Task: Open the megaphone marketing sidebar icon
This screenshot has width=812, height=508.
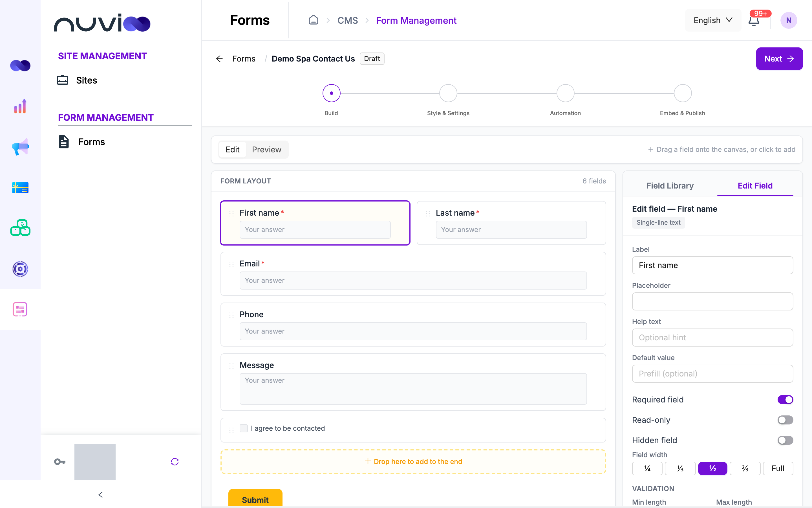Action: 20,147
